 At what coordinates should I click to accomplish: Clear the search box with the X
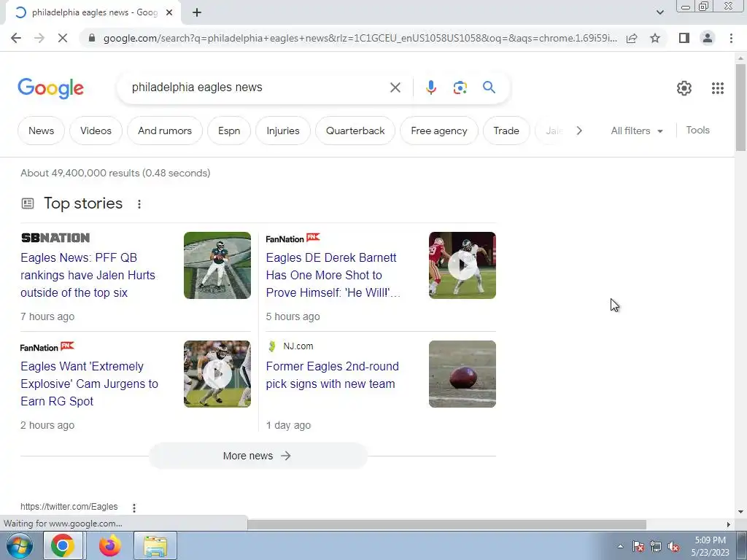(x=395, y=87)
